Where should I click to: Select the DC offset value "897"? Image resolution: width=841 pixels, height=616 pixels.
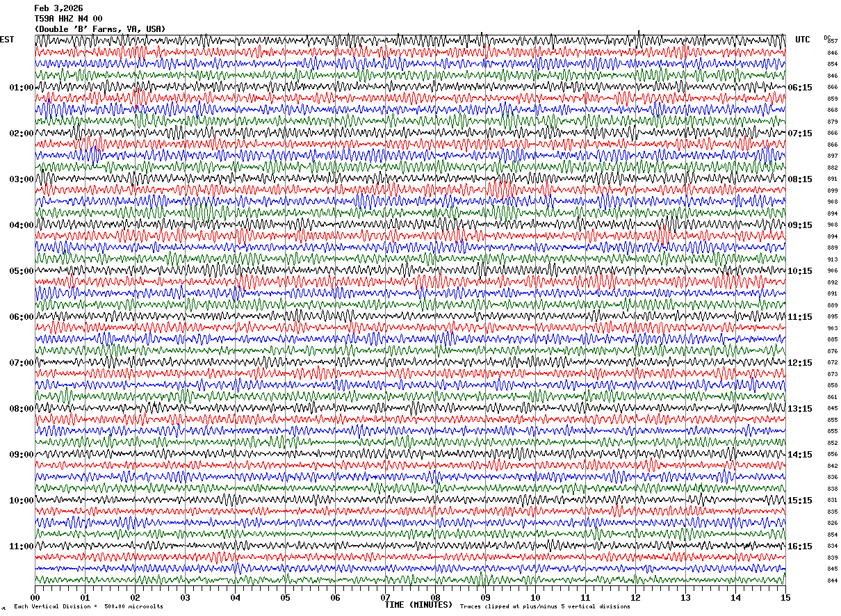point(833,156)
